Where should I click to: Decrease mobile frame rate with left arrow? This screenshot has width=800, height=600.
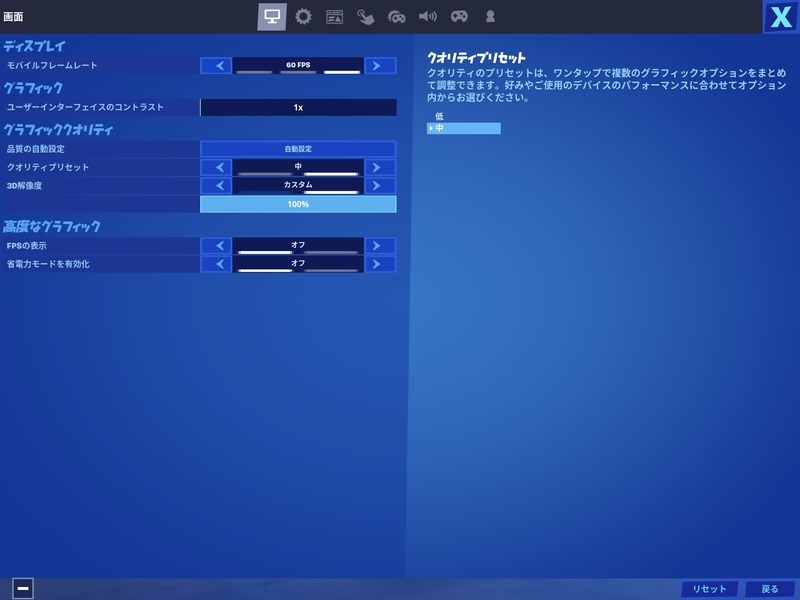click(x=216, y=65)
